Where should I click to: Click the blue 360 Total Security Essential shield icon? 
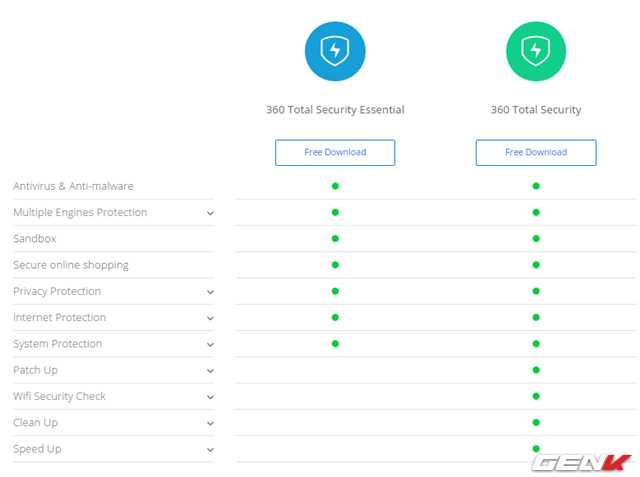[335, 51]
